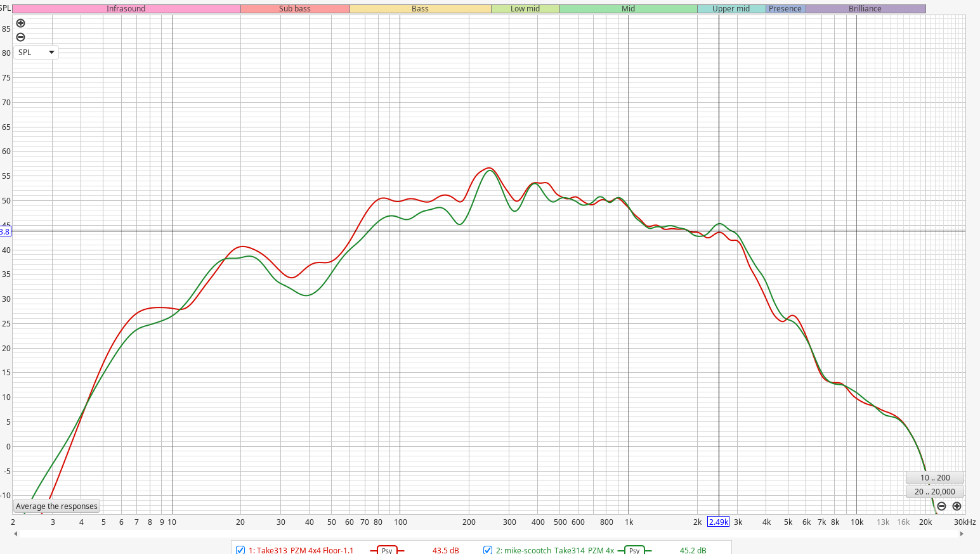Viewport: 980px width, 554px height.
Task: Open the SPL axis type dropdown
Action: (x=36, y=53)
